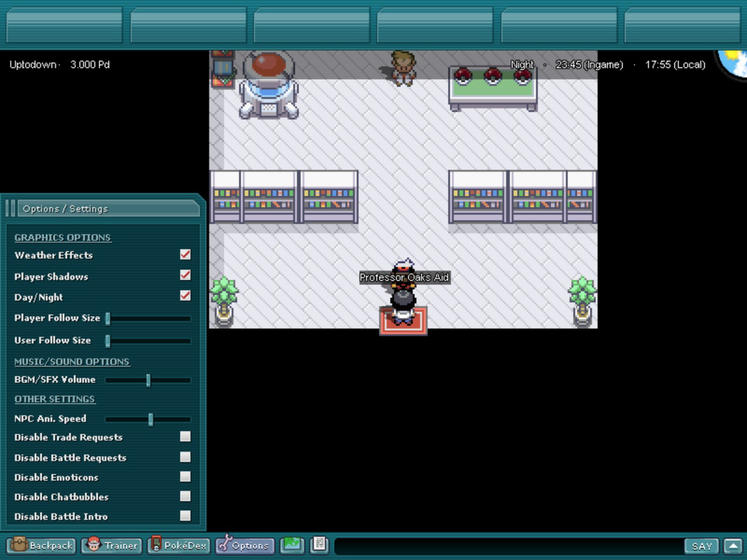Click the 17:55 (Local) clock
This screenshot has width=747, height=560.
pos(675,64)
